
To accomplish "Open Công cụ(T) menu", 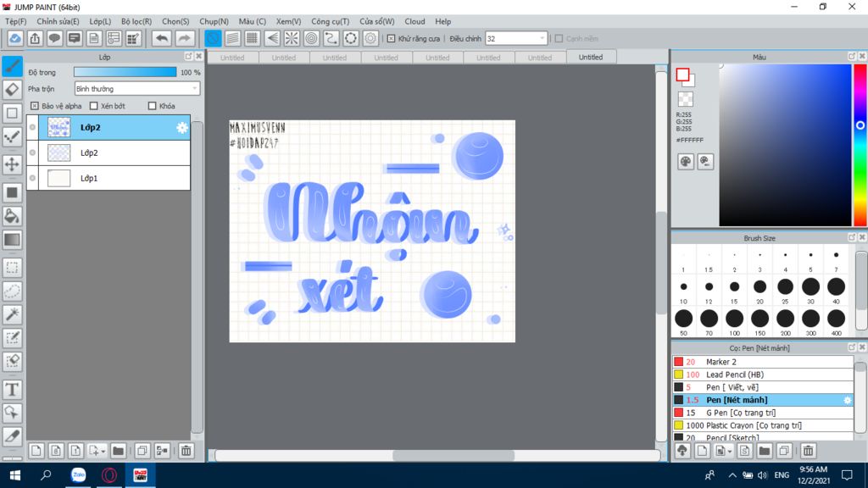I will tap(330, 21).
